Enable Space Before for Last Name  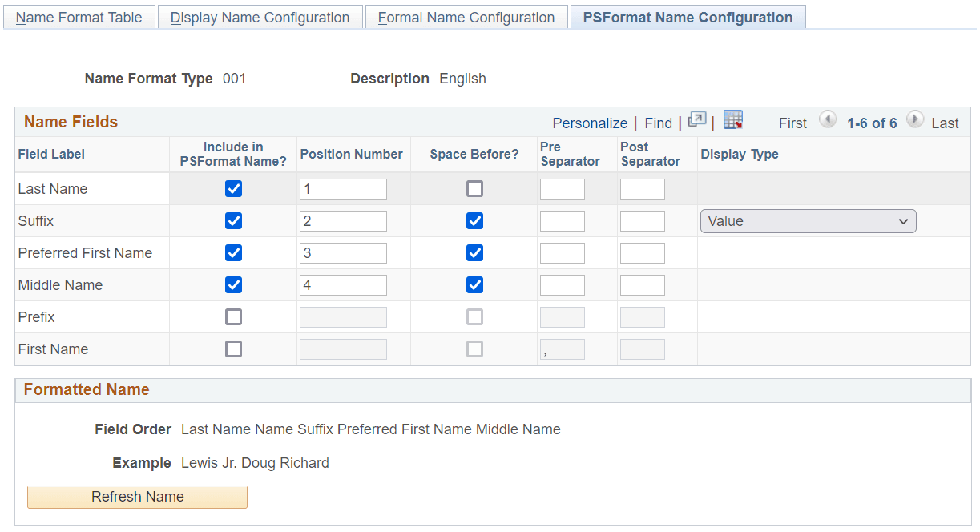tap(475, 189)
